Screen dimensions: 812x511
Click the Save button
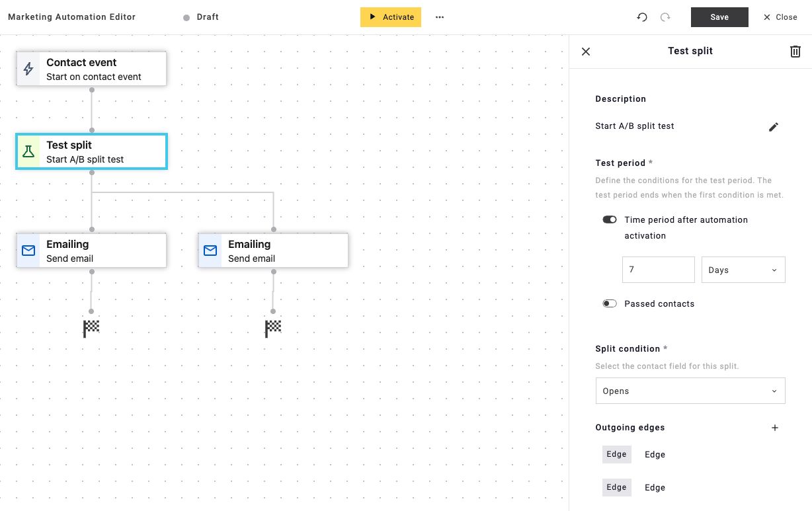(x=719, y=17)
